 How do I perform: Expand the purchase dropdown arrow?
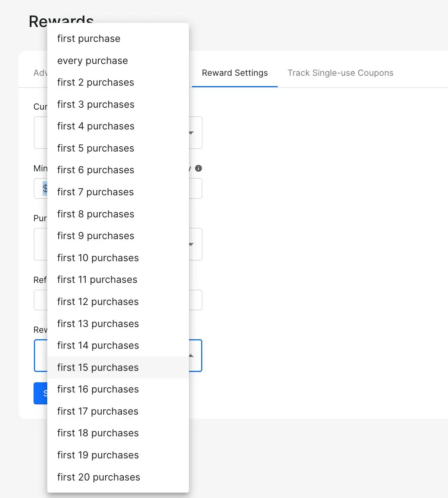click(x=191, y=244)
